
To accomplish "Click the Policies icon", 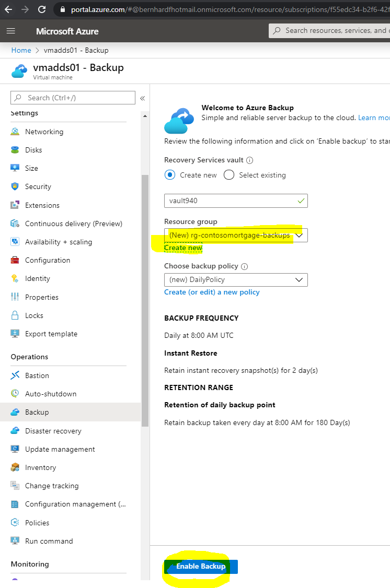I will point(15,522).
